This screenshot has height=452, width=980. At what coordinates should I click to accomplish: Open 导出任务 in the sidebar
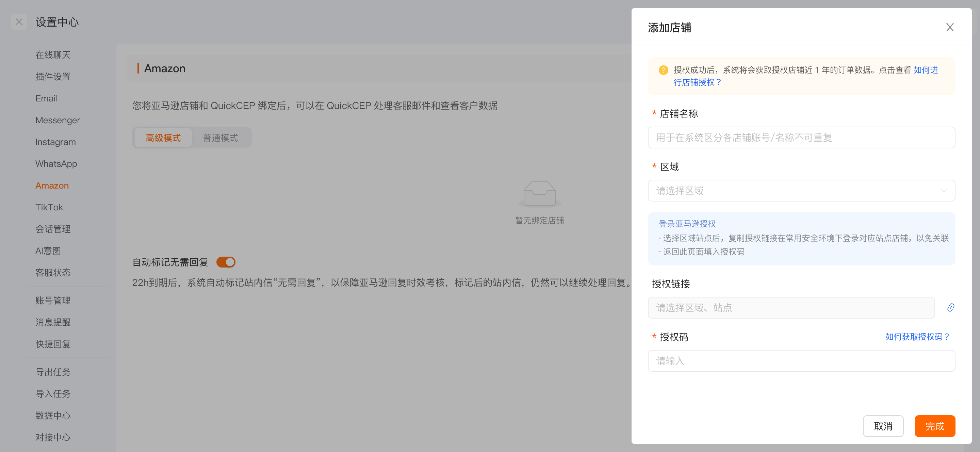coord(53,372)
